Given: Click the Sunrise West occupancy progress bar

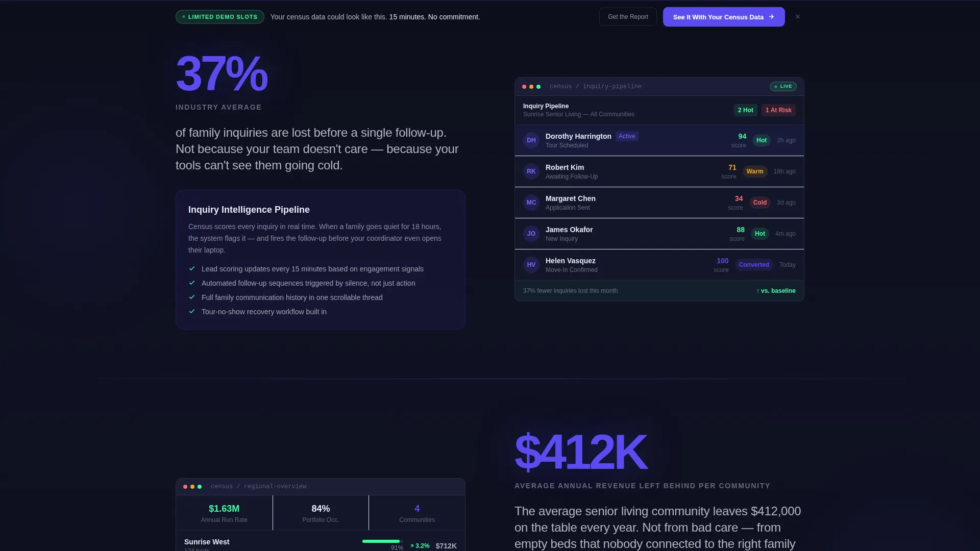Looking at the screenshot, I should 383,541.
